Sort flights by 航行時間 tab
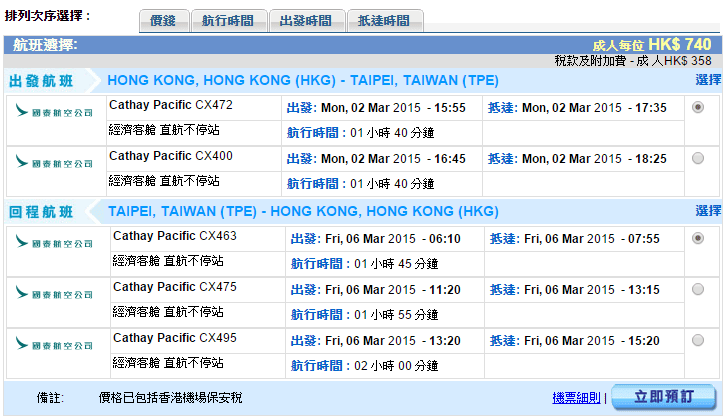This screenshot has height=420, width=728. coord(229,20)
